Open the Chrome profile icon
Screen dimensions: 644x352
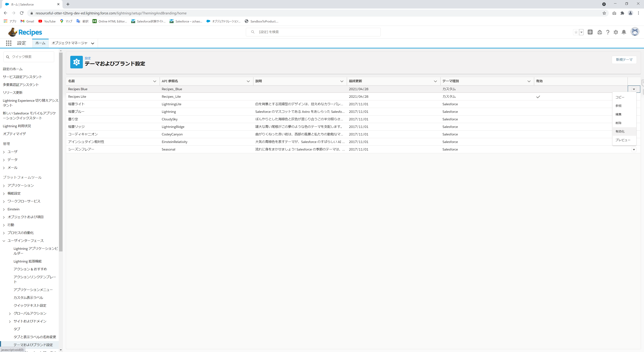[x=630, y=13]
